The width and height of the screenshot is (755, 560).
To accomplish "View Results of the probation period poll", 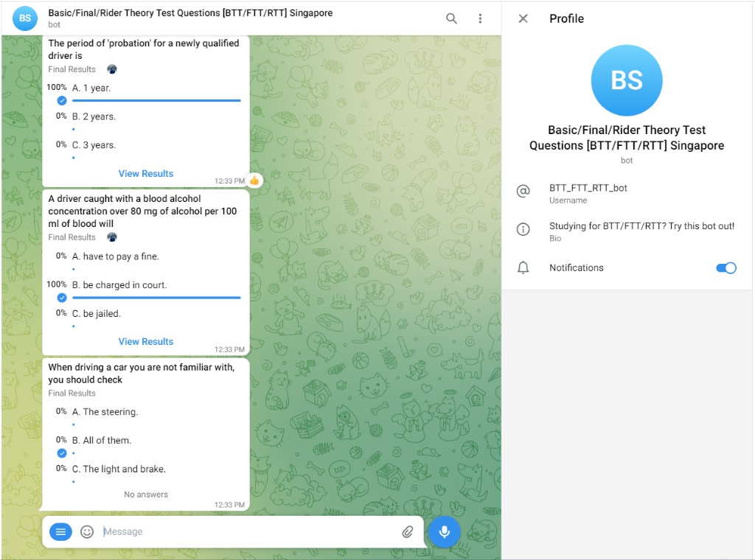I will pyautogui.click(x=146, y=174).
